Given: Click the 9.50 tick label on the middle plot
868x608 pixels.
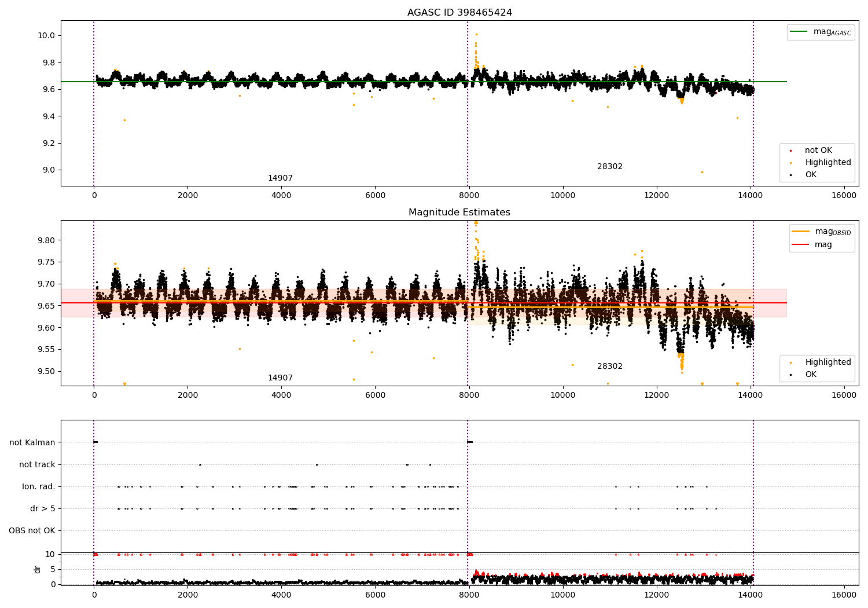Looking at the screenshot, I should pyautogui.click(x=46, y=371).
